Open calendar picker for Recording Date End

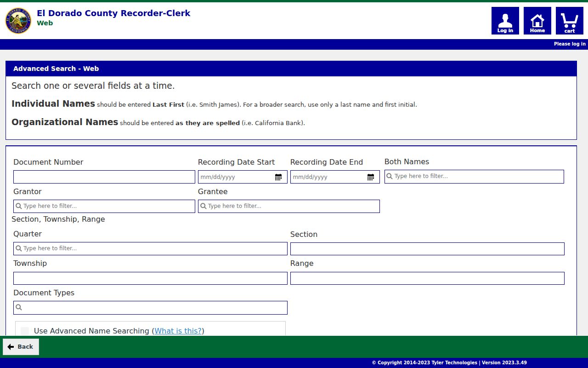pyautogui.click(x=370, y=177)
